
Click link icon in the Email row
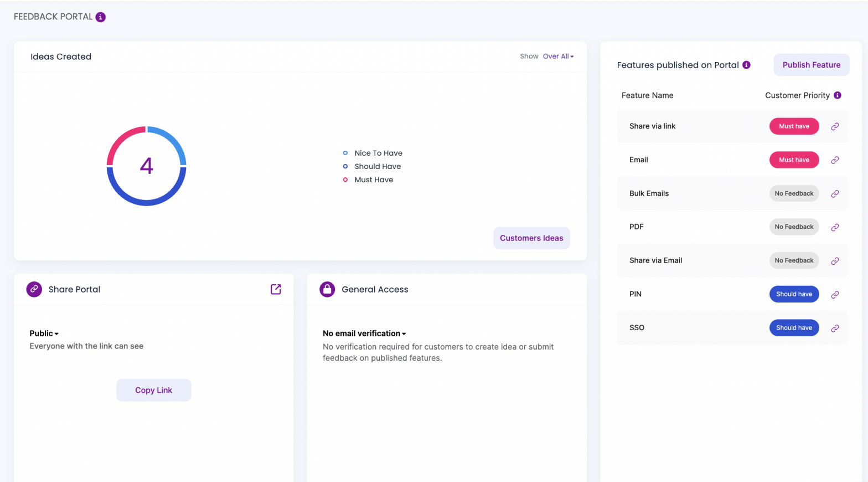click(x=835, y=160)
